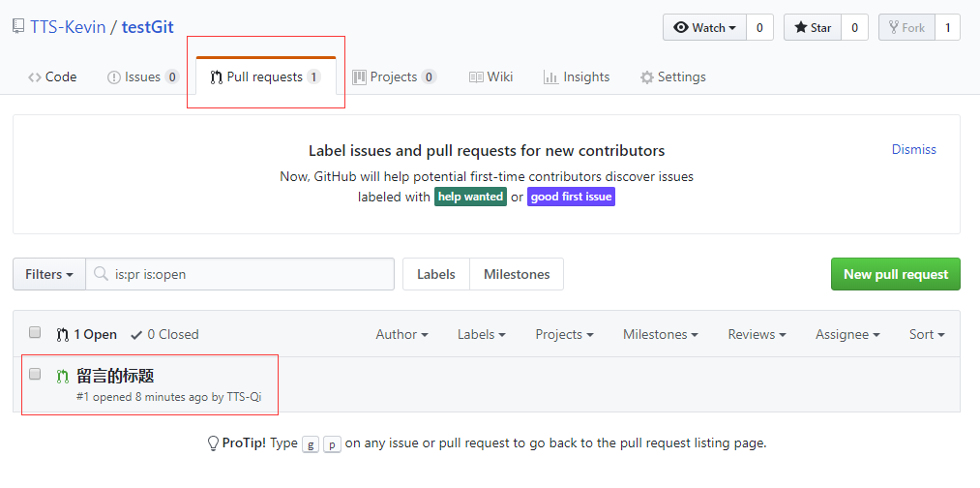The image size is (980, 488).
Task: Star the repository with the Star button
Action: tap(813, 27)
